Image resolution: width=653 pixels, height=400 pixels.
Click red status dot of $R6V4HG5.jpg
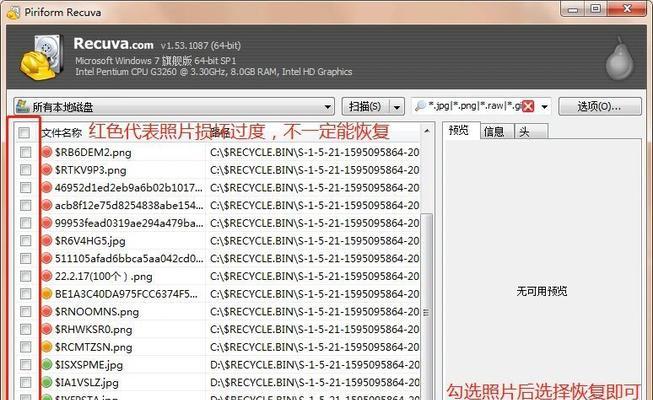pyautogui.click(x=47, y=241)
